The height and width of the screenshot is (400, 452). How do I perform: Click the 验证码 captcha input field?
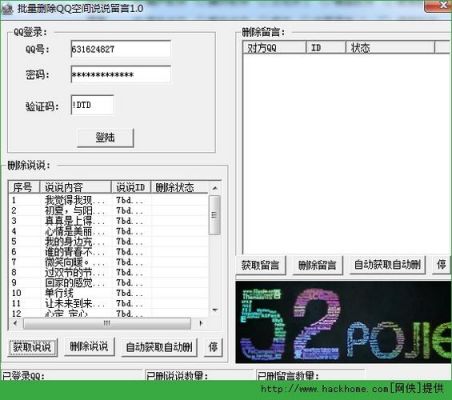tap(92, 105)
